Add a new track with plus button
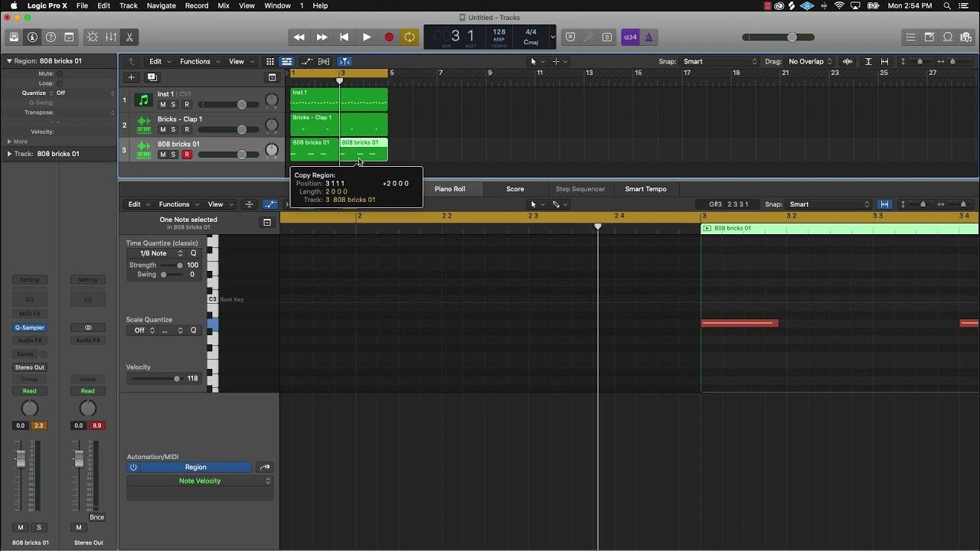Viewport: 980px width, 551px height. (x=131, y=77)
